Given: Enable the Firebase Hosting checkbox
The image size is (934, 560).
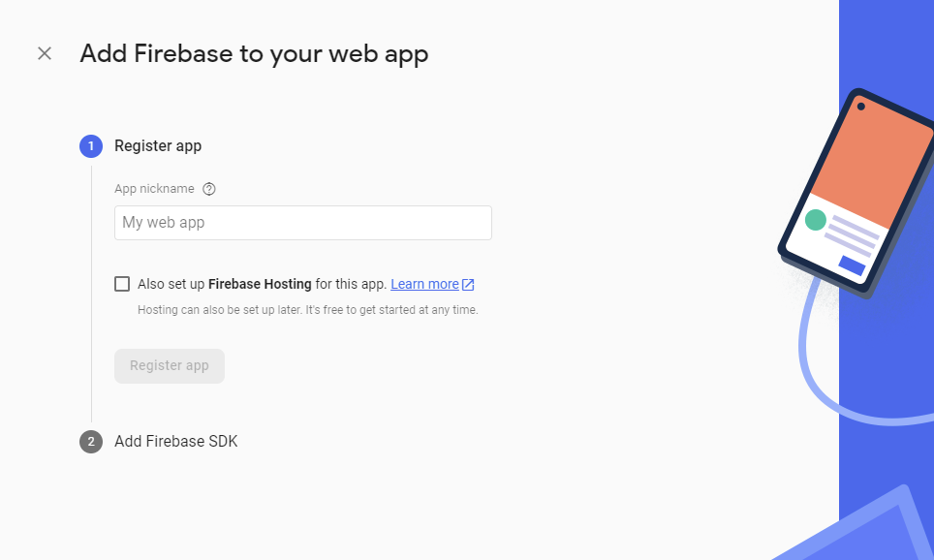Looking at the screenshot, I should click(x=122, y=283).
